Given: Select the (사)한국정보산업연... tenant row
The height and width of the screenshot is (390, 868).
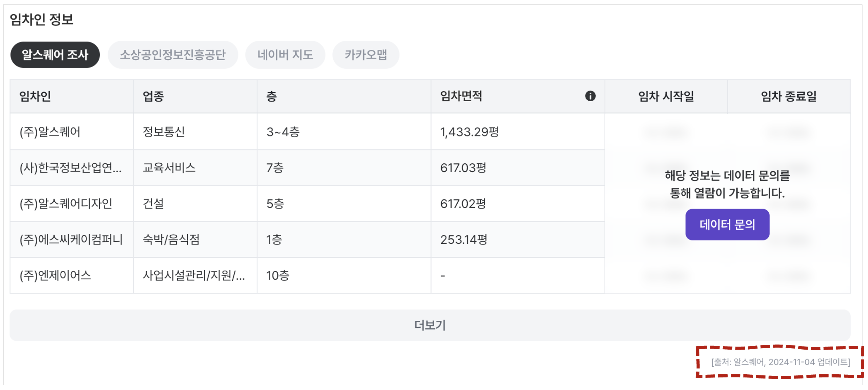Looking at the screenshot, I should coord(71,168).
